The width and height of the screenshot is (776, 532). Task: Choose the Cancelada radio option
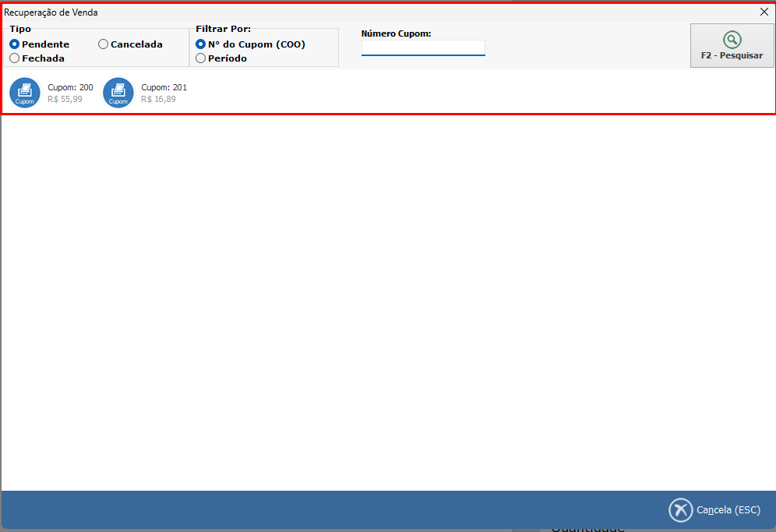[x=104, y=44]
